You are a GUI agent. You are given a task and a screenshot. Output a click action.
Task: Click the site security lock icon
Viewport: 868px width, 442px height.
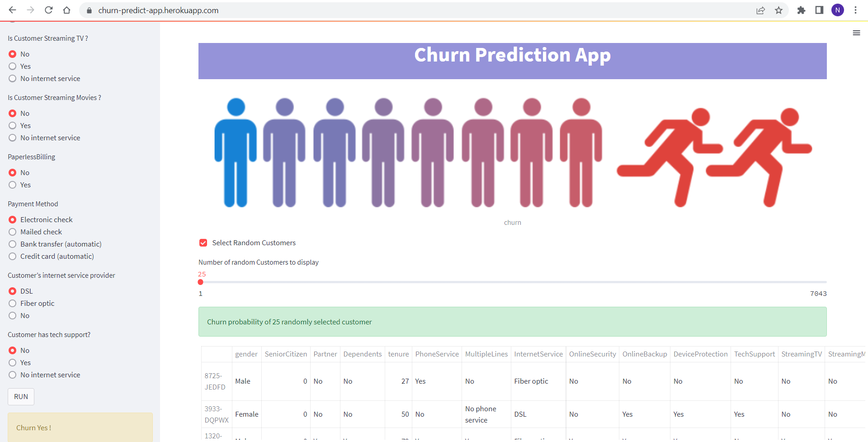(x=89, y=10)
